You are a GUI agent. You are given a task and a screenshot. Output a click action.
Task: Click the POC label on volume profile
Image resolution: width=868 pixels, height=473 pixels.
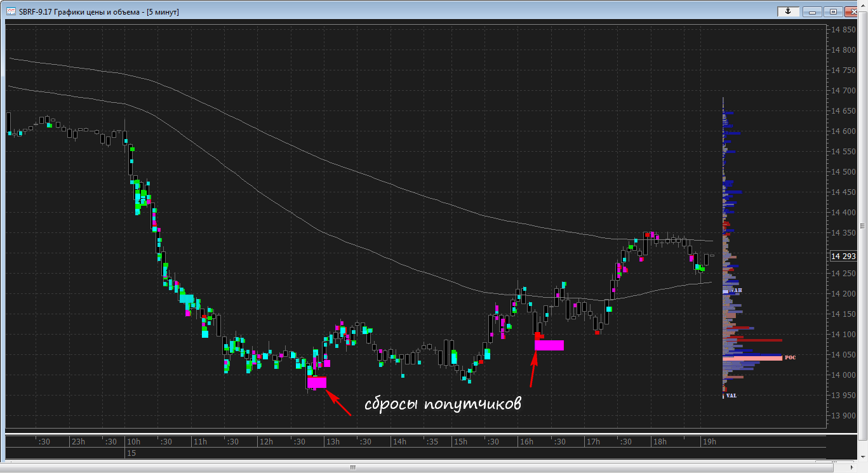pyautogui.click(x=790, y=357)
